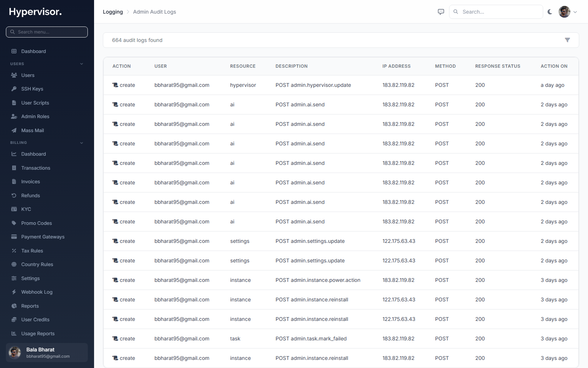Open SSH Keys page
Screen dimensions: 588x368
tap(32, 89)
